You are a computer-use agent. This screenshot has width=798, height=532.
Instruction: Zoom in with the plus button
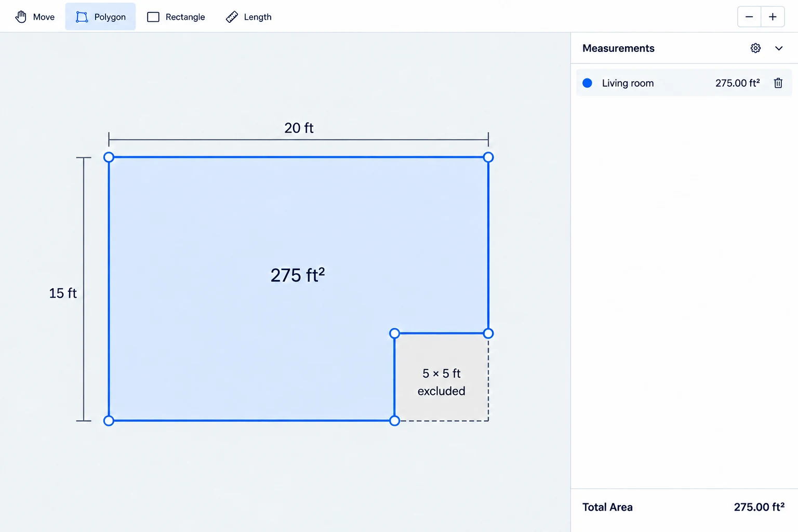click(x=773, y=17)
